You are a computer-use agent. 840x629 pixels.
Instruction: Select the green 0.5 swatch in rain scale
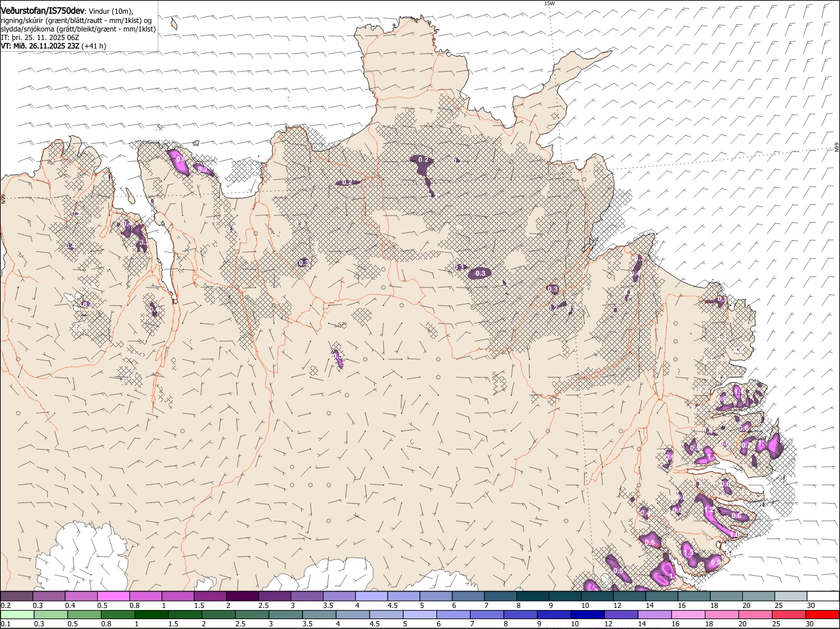coord(84,615)
